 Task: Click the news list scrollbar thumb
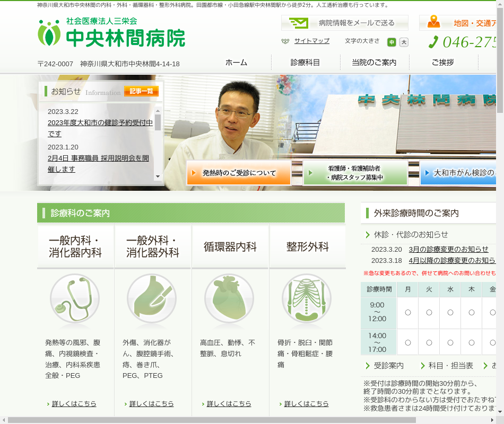pyautogui.click(x=158, y=122)
